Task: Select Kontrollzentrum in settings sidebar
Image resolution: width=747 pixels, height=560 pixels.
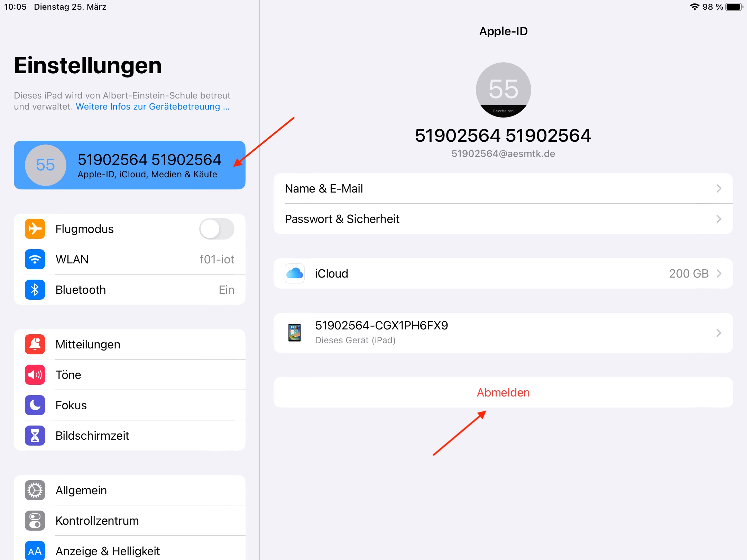Action: point(97,521)
